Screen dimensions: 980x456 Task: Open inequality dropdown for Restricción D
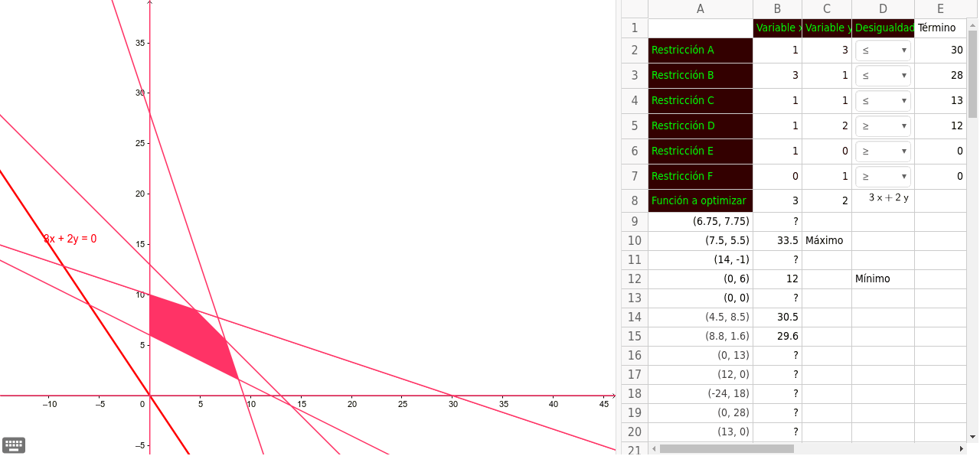click(883, 126)
